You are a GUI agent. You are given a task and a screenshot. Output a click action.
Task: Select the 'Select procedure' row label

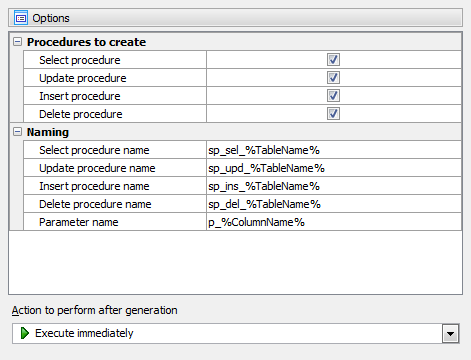pos(80,60)
